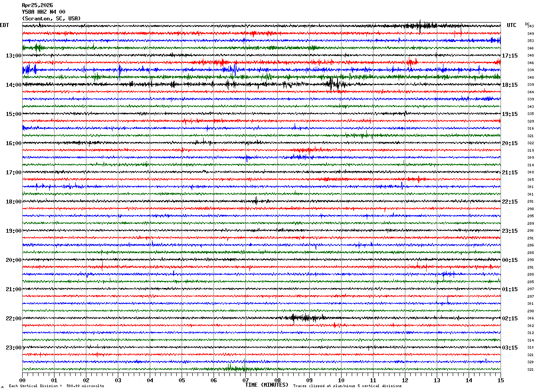
Task: Choose the 00:15 UTC row label
Action: click(x=510, y=260)
